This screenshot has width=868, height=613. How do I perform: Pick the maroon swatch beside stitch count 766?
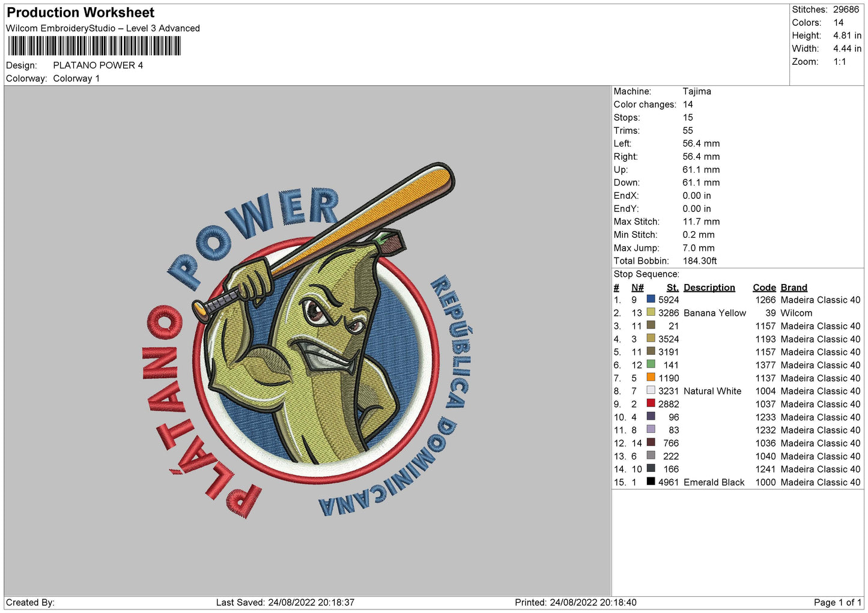pyautogui.click(x=651, y=442)
